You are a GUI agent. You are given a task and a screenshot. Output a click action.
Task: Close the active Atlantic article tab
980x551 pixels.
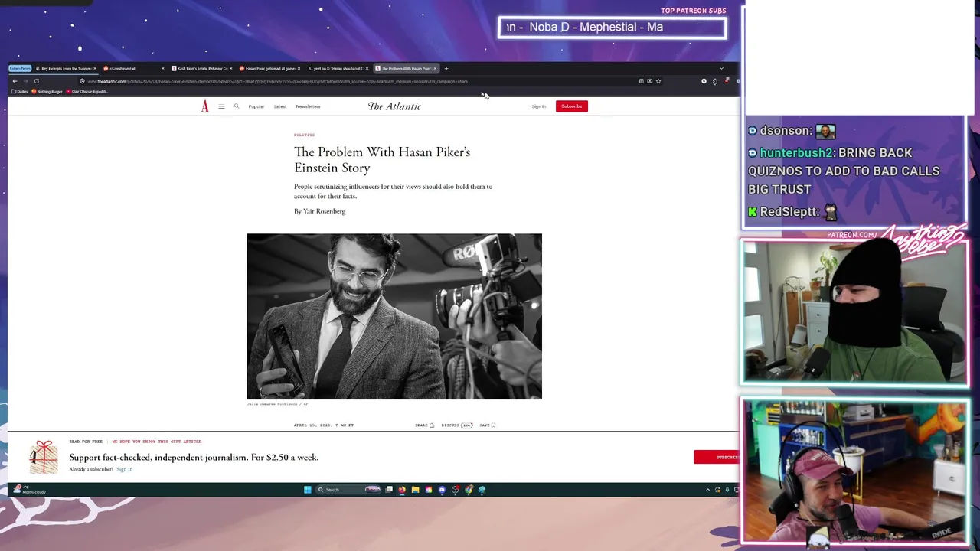(x=435, y=68)
